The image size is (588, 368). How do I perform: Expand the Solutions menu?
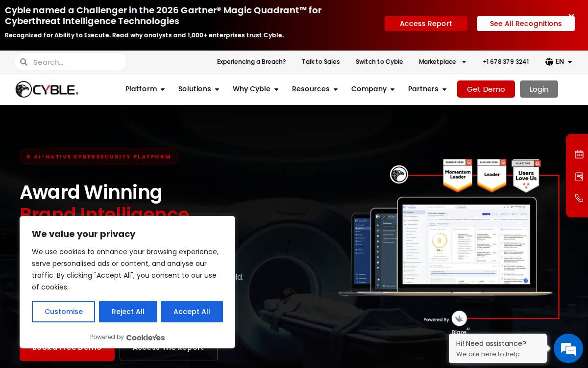click(198, 89)
